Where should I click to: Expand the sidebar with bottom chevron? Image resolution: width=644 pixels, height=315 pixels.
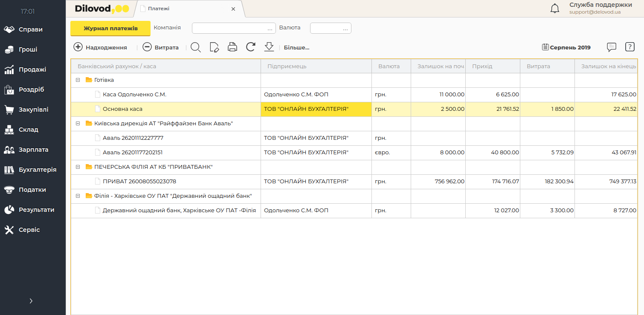click(31, 301)
